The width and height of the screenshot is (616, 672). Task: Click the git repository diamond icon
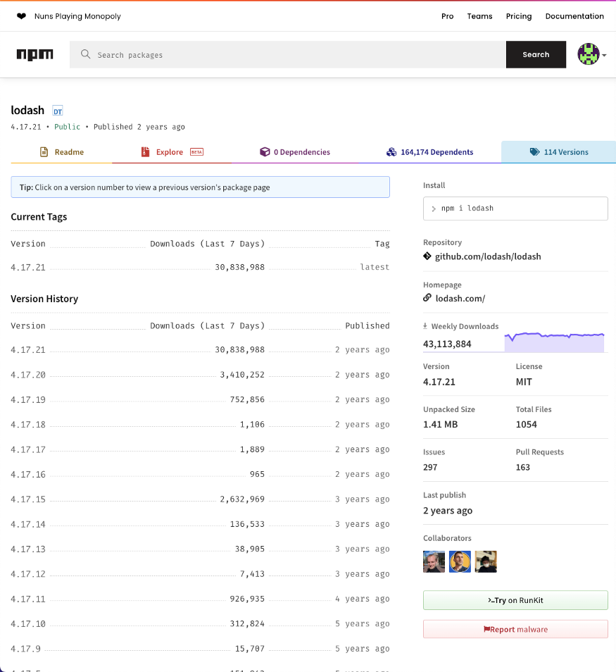coord(427,256)
